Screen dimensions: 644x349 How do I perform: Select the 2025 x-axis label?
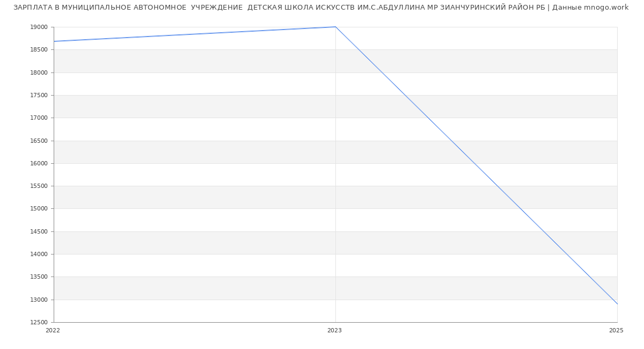point(616,331)
